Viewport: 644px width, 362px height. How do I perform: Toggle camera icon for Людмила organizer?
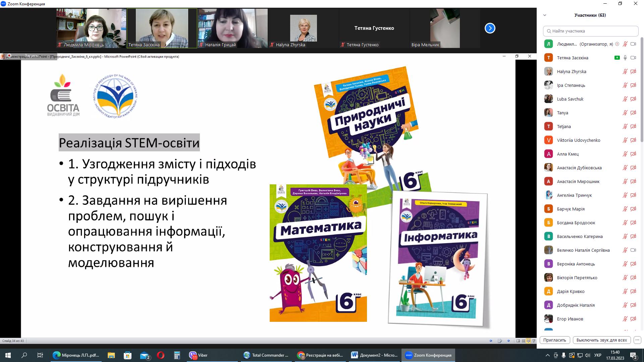tap(633, 44)
